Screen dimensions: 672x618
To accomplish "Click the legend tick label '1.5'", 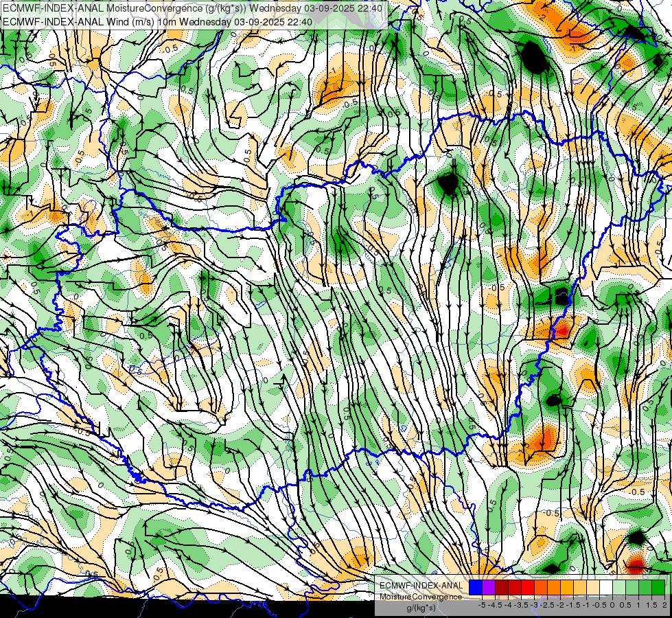I will [652, 605].
